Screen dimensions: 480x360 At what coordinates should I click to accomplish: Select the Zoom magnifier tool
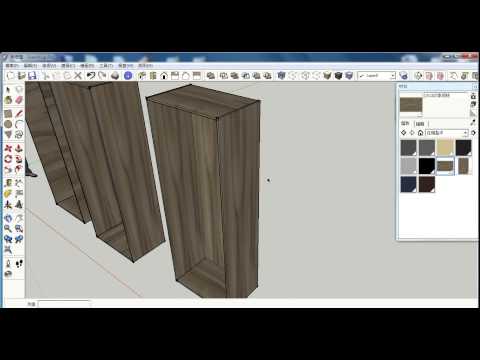pyautogui.click(x=8, y=229)
